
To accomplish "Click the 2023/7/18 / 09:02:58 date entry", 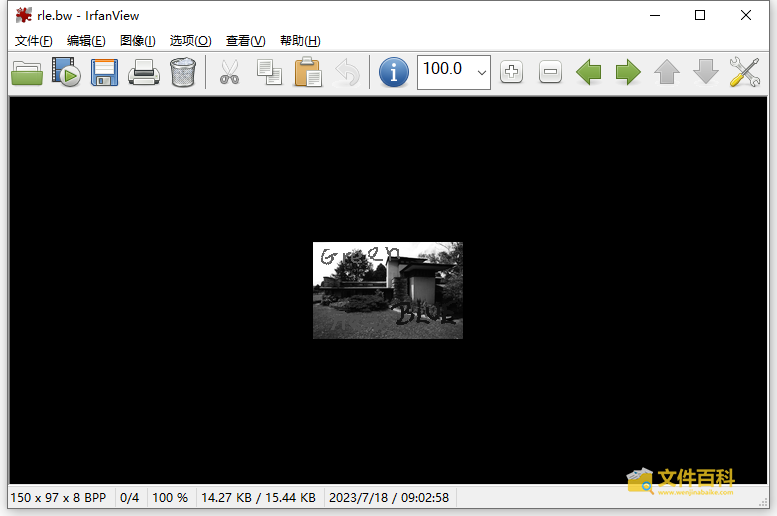I will pyautogui.click(x=389, y=498).
